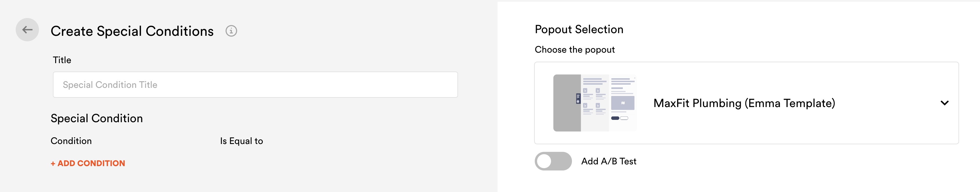Image resolution: width=980 pixels, height=192 pixels.
Task: Click the popout template preview thumbnail
Action: (595, 103)
